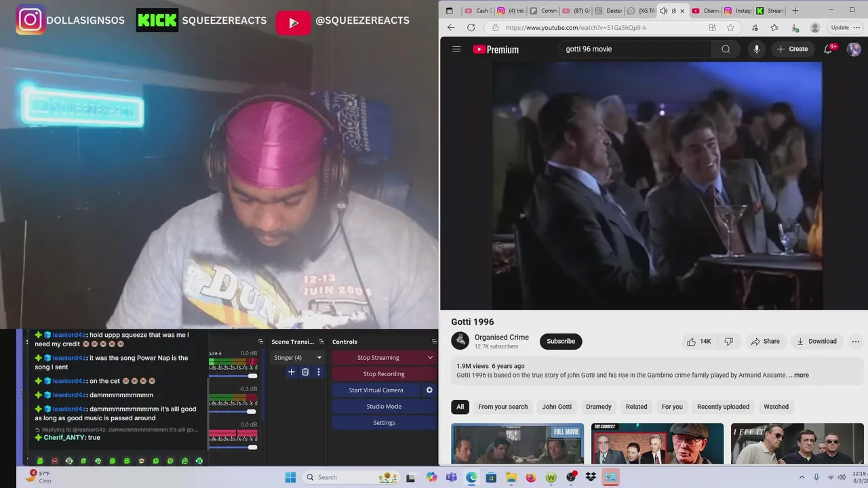
Task: Toggle Studio Mode in OBS
Action: click(x=384, y=407)
